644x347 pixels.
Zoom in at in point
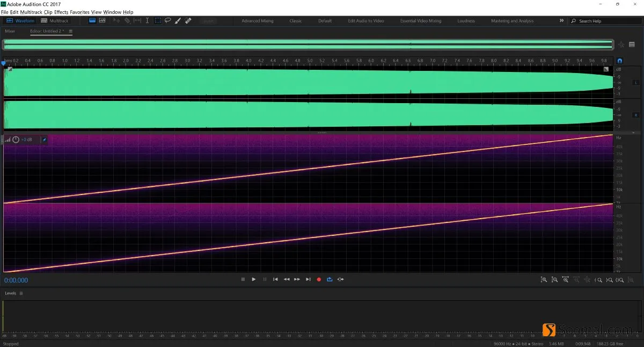tap(598, 280)
